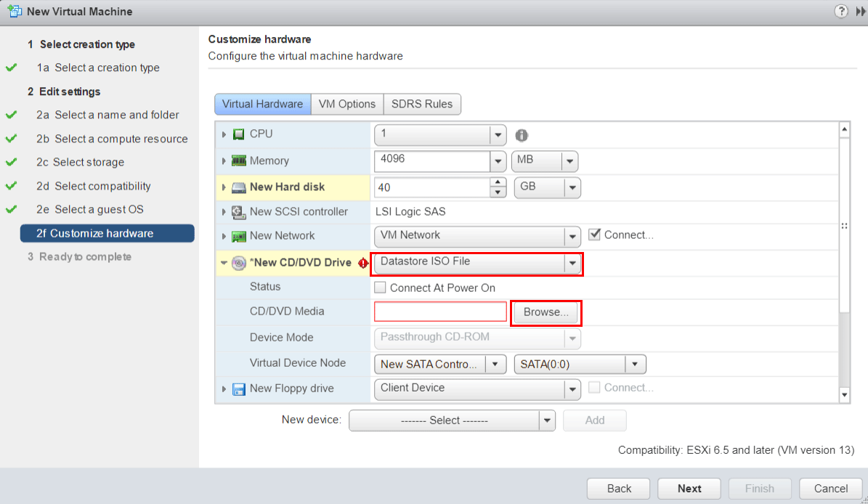Click the Back button
This screenshot has height=504, width=868.
619,489
